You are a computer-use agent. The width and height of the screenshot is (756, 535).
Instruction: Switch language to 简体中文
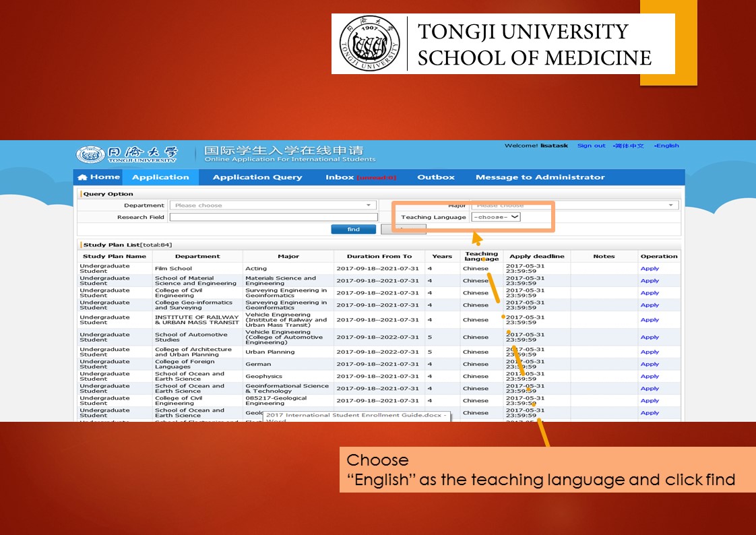[x=629, y=146]
